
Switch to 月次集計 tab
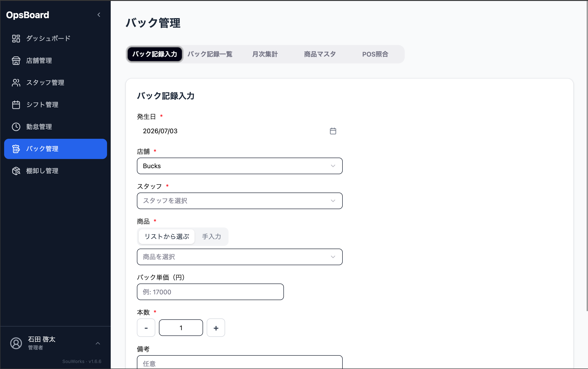(x=265, y=54)
